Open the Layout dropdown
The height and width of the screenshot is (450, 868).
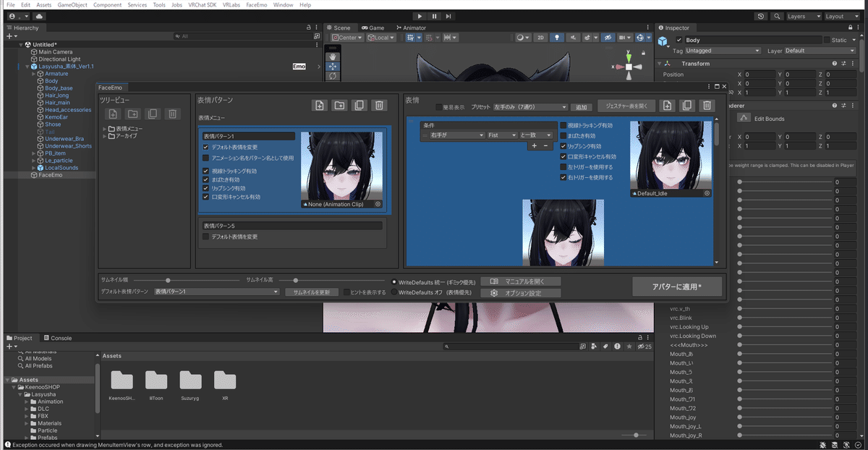(841, 16)
